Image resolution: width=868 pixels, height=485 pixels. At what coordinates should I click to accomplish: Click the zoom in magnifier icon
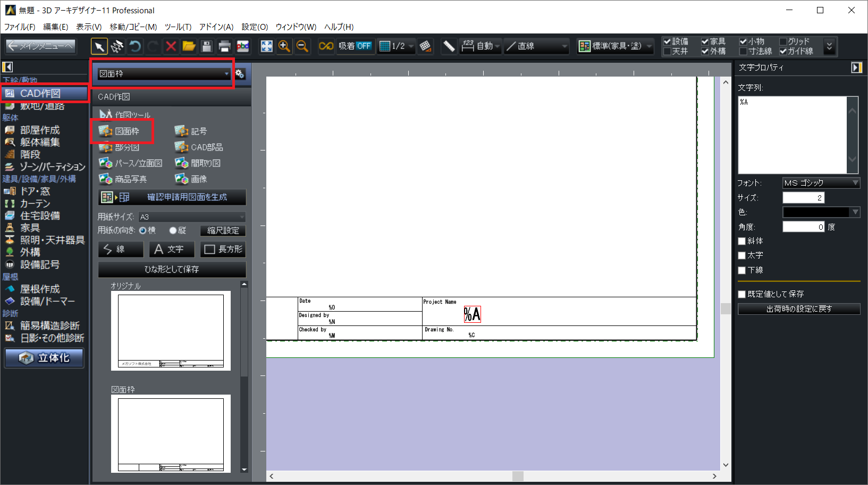click(x=284, y=46)
